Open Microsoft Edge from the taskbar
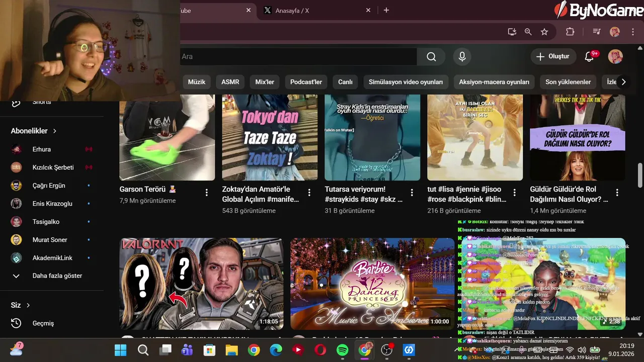The height and width of the screenshot is (362, 644). click(276, 350)
